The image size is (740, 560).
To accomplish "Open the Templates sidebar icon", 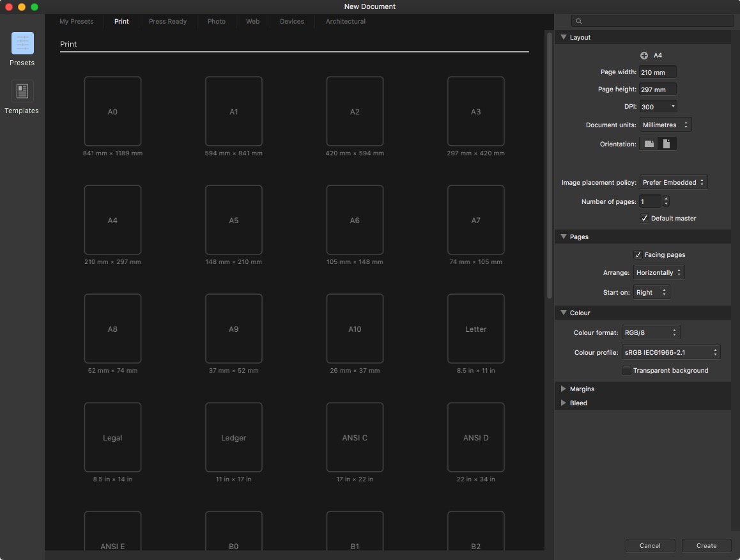I will tap(22, 91).
